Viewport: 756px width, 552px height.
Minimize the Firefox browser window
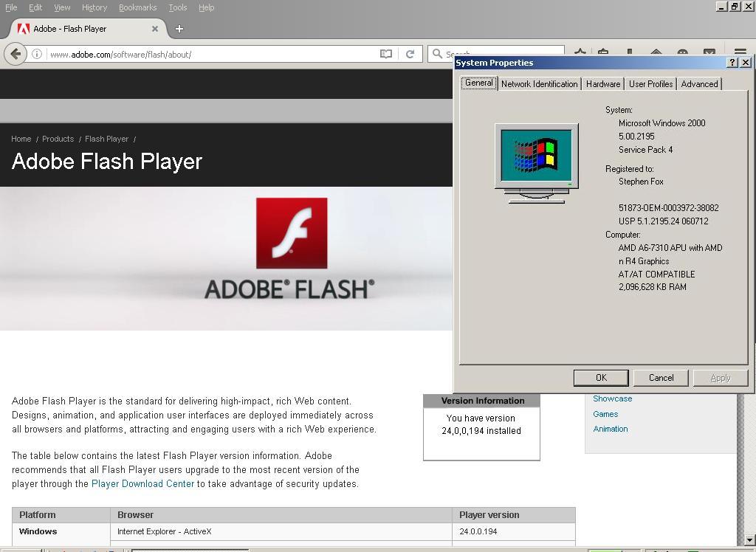point(721,6)
